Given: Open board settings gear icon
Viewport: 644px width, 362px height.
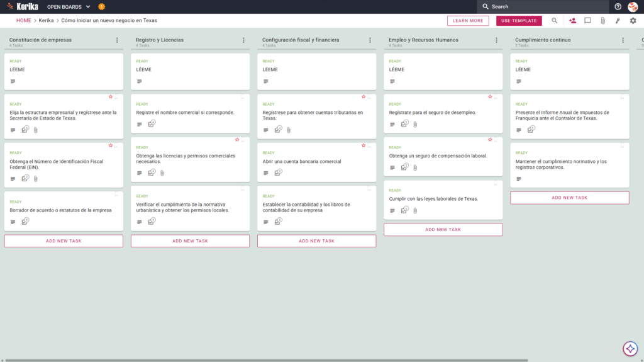Looking at the screenshot, I should 633,21.
